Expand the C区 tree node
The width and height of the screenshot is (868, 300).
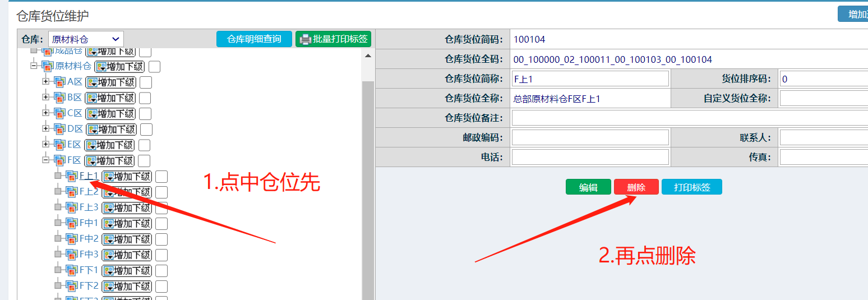46,113
